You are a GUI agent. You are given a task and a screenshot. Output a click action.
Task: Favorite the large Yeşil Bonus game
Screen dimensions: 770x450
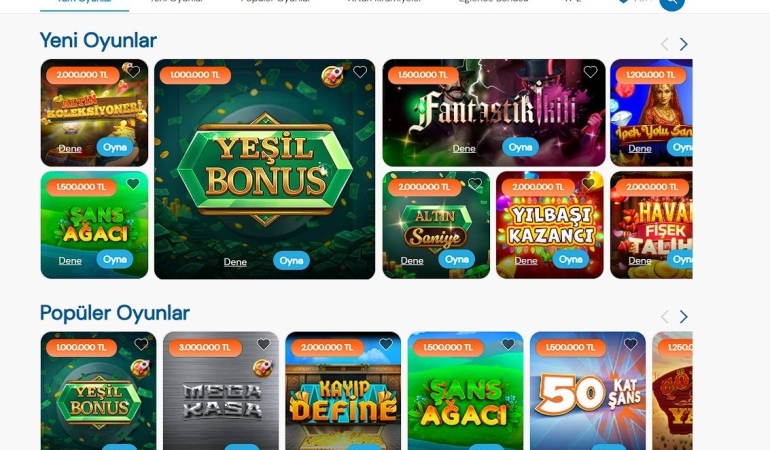pyautogui.click(x=360, y=72)
